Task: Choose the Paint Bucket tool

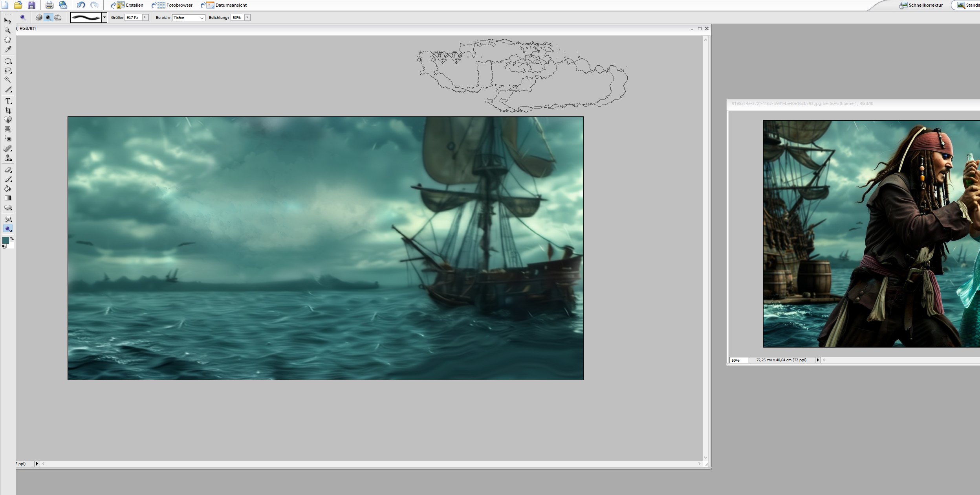Action: pyautogui.click(x=7, y=189)
